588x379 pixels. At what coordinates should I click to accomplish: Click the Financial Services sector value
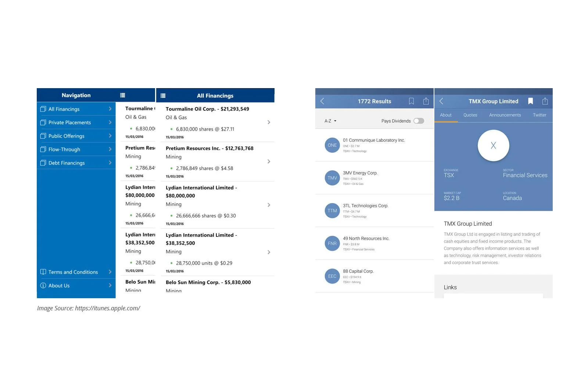[525, 176]
